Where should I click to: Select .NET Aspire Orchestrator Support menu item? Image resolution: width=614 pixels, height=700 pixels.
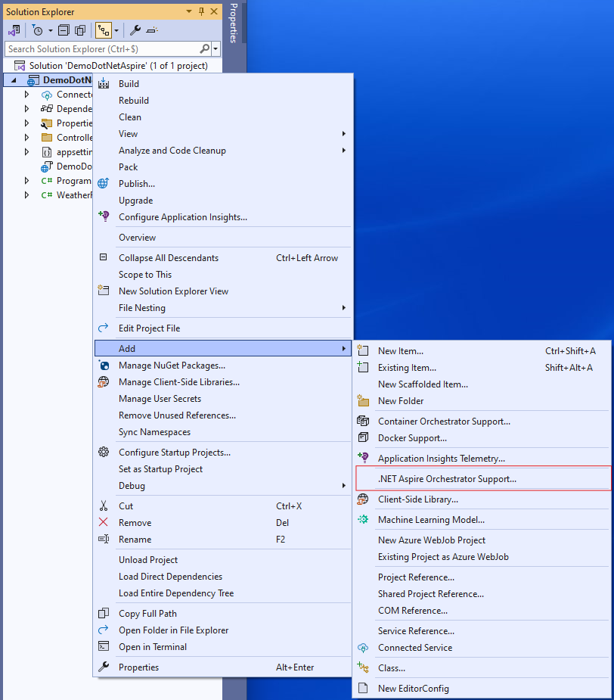(x=447, y=479)
